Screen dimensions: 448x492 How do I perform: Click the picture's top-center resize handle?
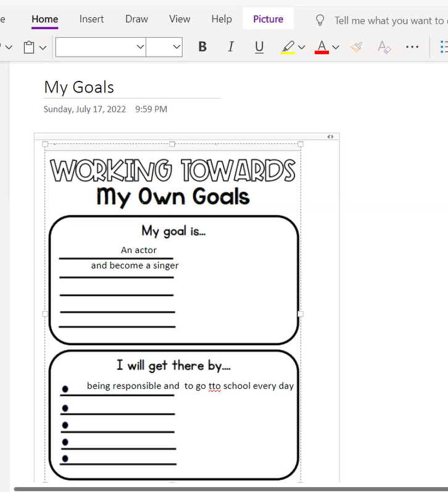click(x=172, y=144)
